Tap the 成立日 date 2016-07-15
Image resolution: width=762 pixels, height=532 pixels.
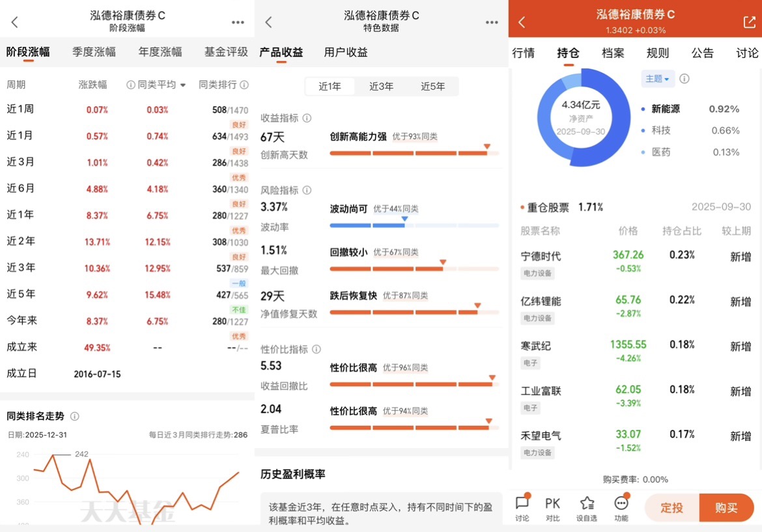(x=97, y=374)
